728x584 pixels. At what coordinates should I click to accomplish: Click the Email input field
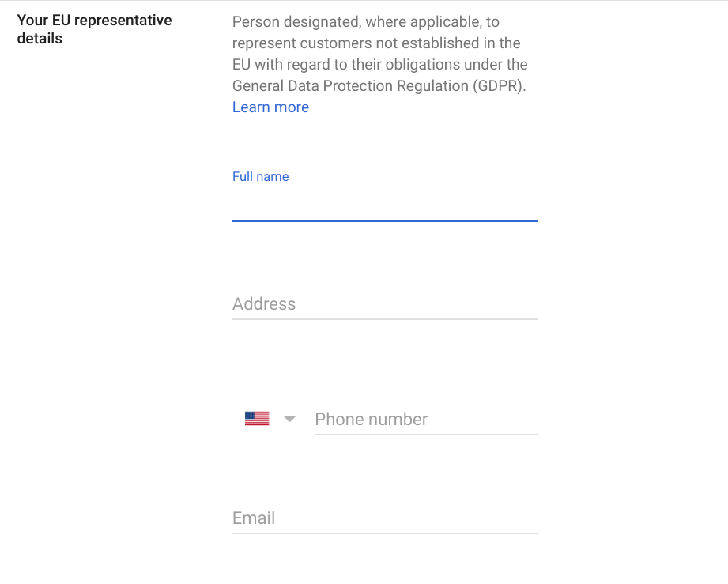pyautogui.click(x=384, y=518)
